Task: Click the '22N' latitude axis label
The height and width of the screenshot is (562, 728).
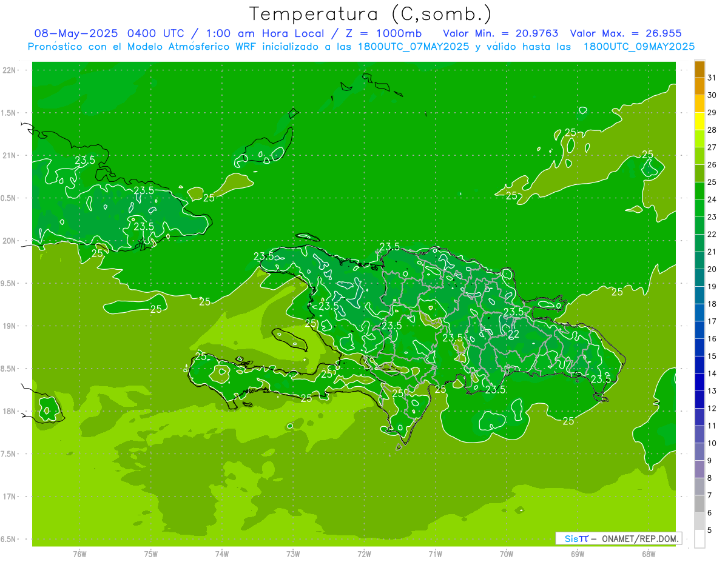Action: (10, 70)
